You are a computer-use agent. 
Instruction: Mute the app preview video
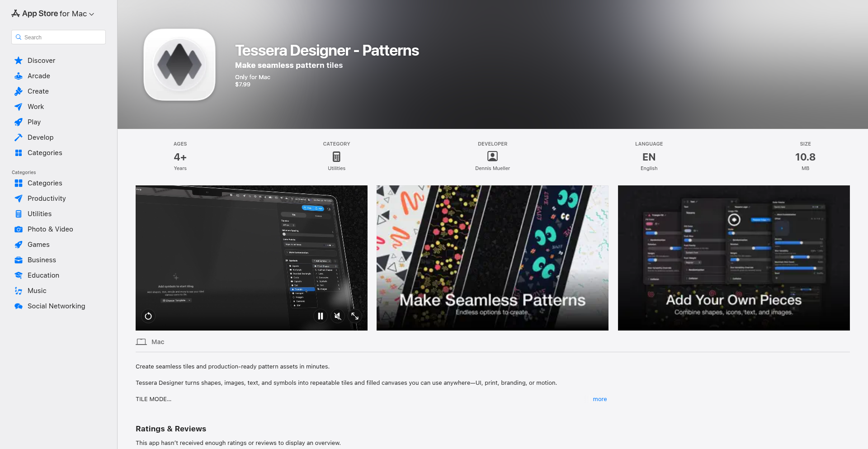coord(338,316)
